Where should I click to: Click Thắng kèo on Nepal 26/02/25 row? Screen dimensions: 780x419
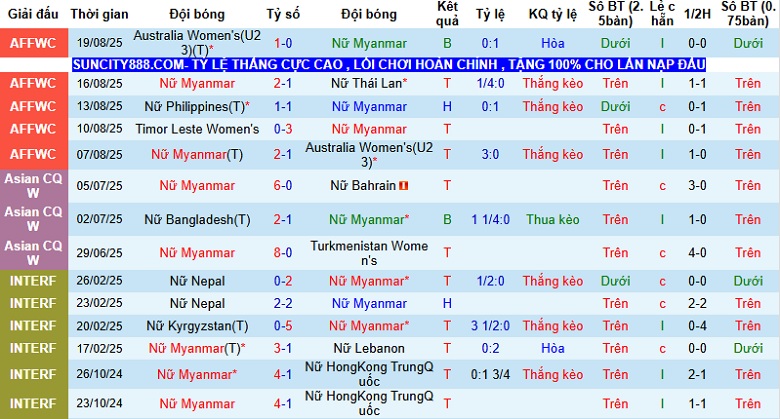[553, 281]
